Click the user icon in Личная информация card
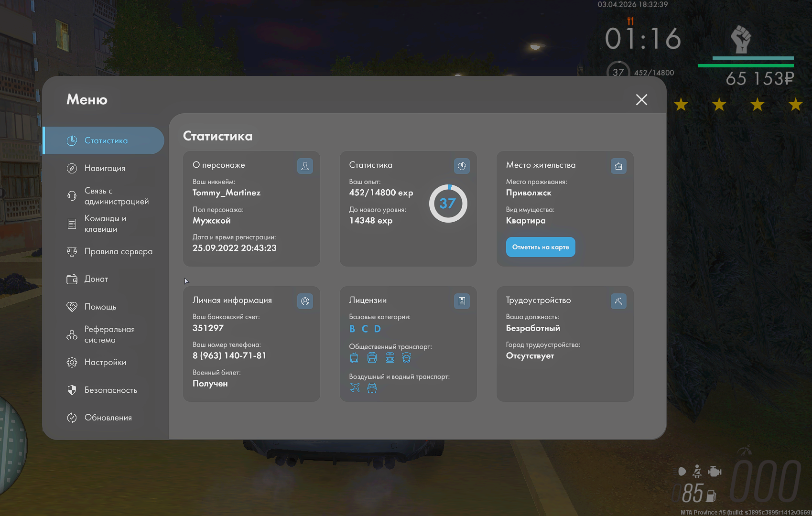812x516 pixels. (x=305, y=301)
